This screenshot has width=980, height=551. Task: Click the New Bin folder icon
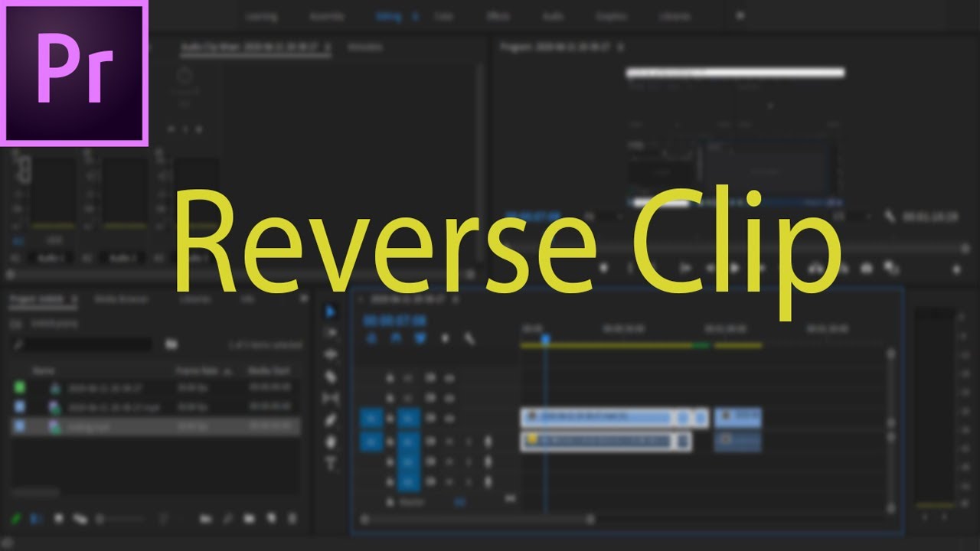(x=248, y=519)
